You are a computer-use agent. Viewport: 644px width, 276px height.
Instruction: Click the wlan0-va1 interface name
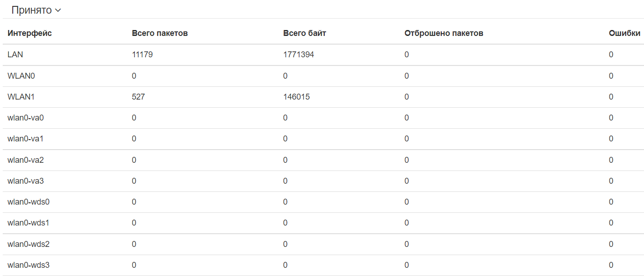pyautogui.click(x=26, y=139)
